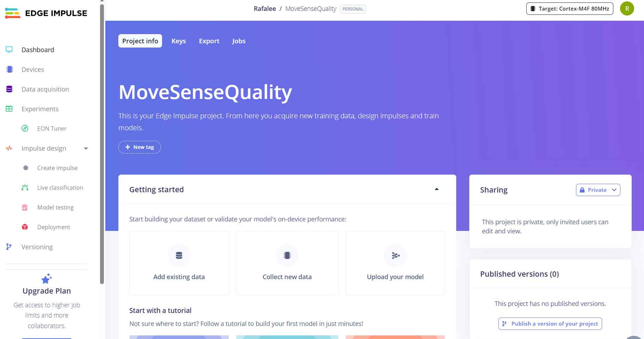The height and width of the screenshot is (339, 644).
Task: Click Publish a version of your project
Action: pyautogui.click(x=550, y=324)
